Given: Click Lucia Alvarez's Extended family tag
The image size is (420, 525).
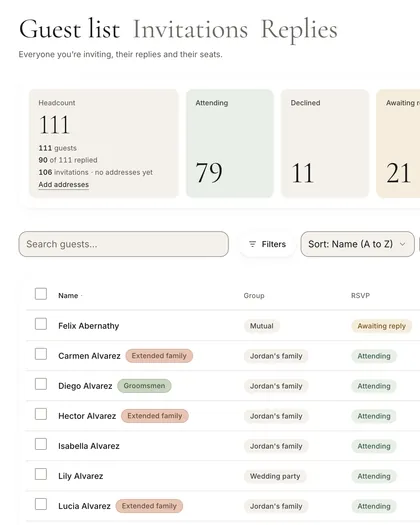Looking at the screenshot, I should coord(149,506).
